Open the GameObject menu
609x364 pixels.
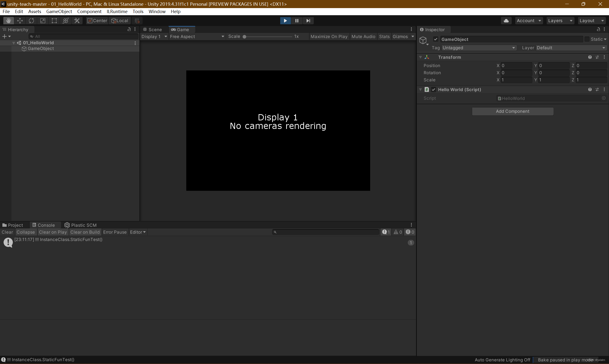(x=59, y=11)
